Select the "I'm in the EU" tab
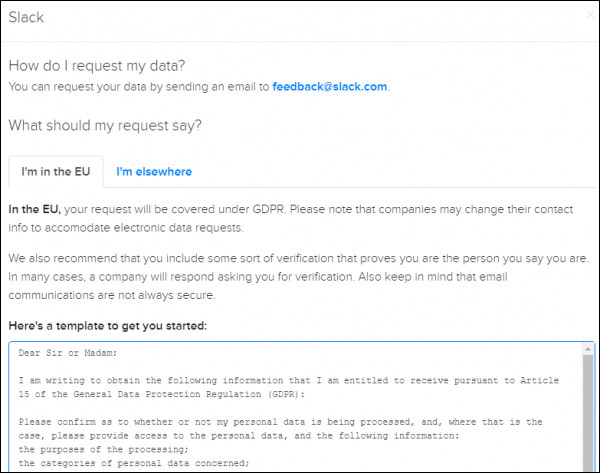The width and height of the screenshot is (600, 473). click(x=56, y=171)
